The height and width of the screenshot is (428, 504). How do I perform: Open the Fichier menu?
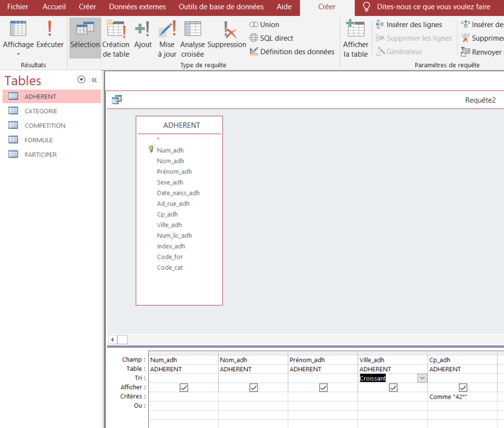click(18, 6)
